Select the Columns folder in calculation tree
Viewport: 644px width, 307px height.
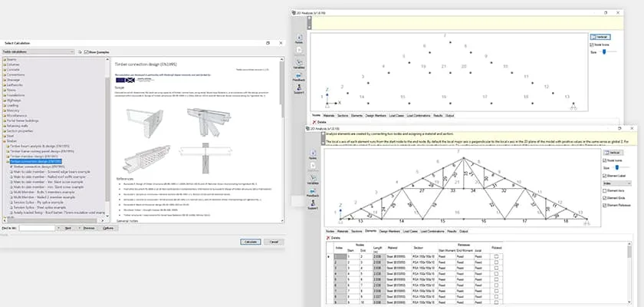pyautogui.click(x=12, y=64)
